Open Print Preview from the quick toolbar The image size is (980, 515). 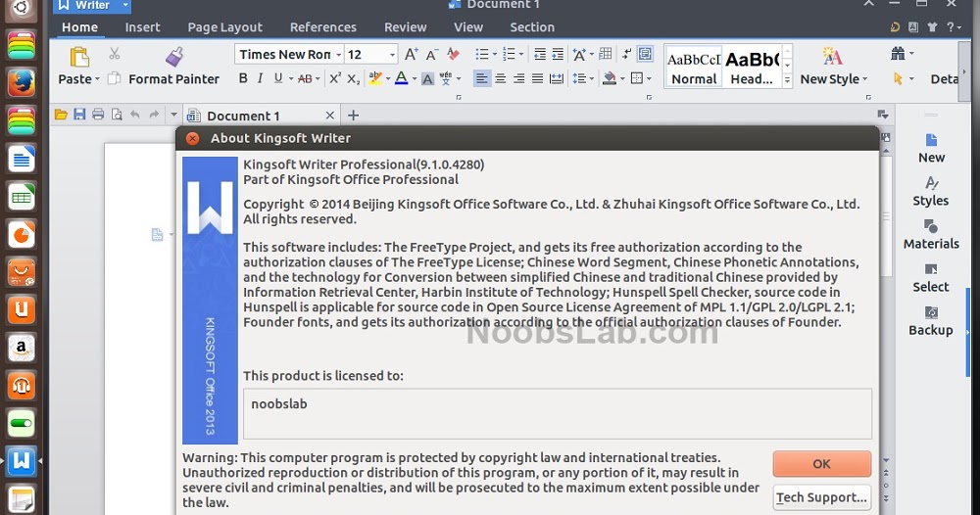[x=117, y=115]
